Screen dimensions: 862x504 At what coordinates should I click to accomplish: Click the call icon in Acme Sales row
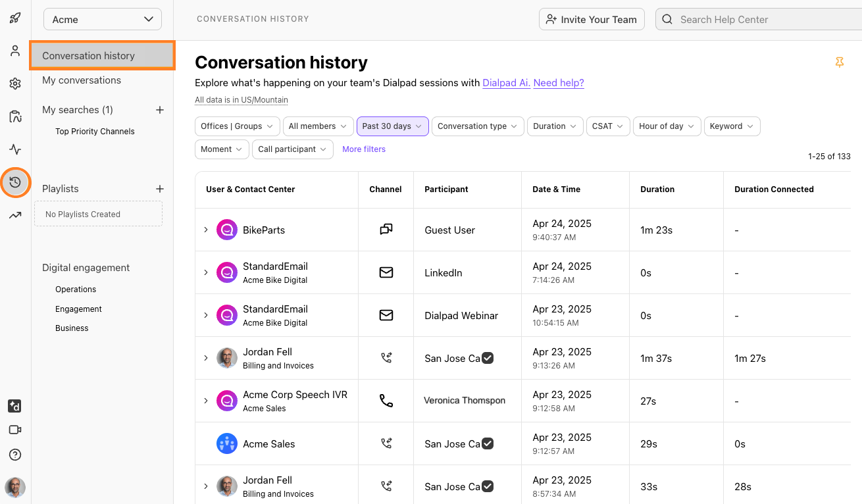pos(386,443)
